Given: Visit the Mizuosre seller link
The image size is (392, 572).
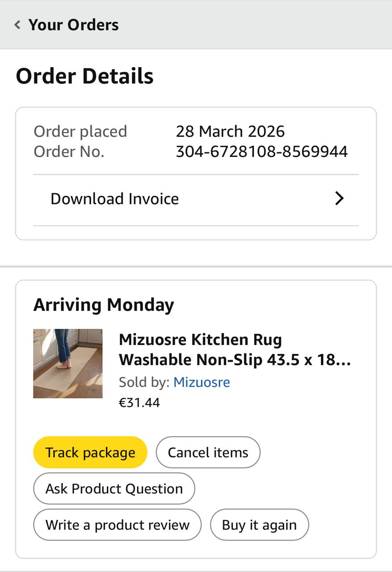Looking at the screenshot, I should click(x=202, y=382).
